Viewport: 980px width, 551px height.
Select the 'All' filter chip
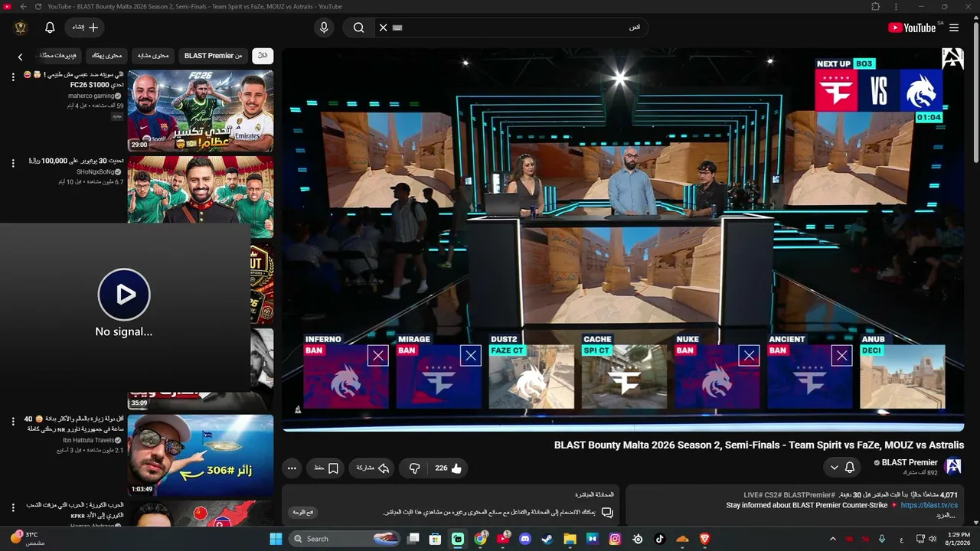point(263,56)
